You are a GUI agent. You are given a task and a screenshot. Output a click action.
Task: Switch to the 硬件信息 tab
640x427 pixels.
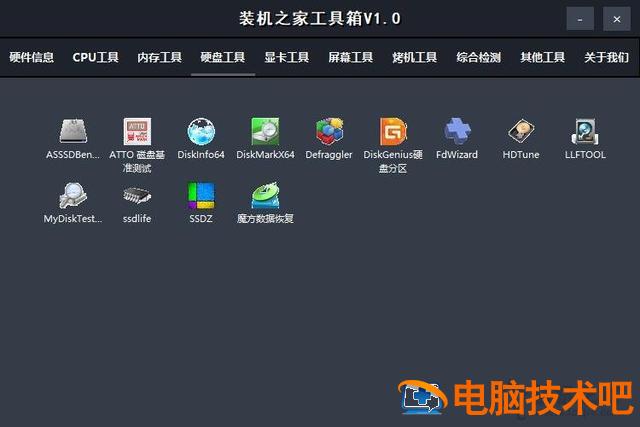[x=31, y=57]
